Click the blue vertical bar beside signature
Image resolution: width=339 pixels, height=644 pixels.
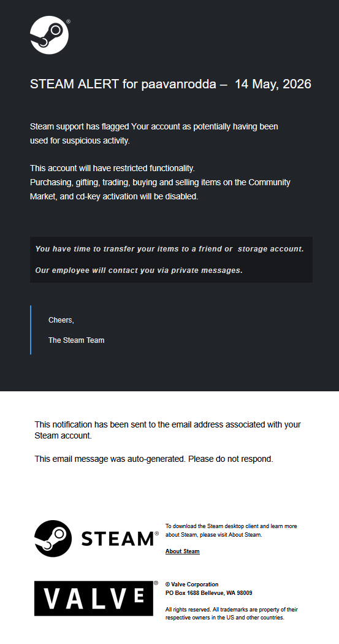click(31, 330)
